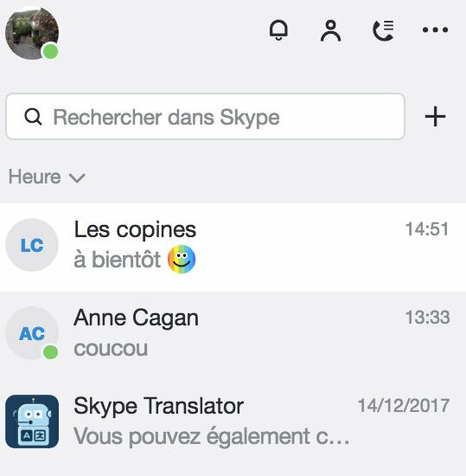Click the Rechercher dans Skype search field
466x476 pixels.
(205, 117)
